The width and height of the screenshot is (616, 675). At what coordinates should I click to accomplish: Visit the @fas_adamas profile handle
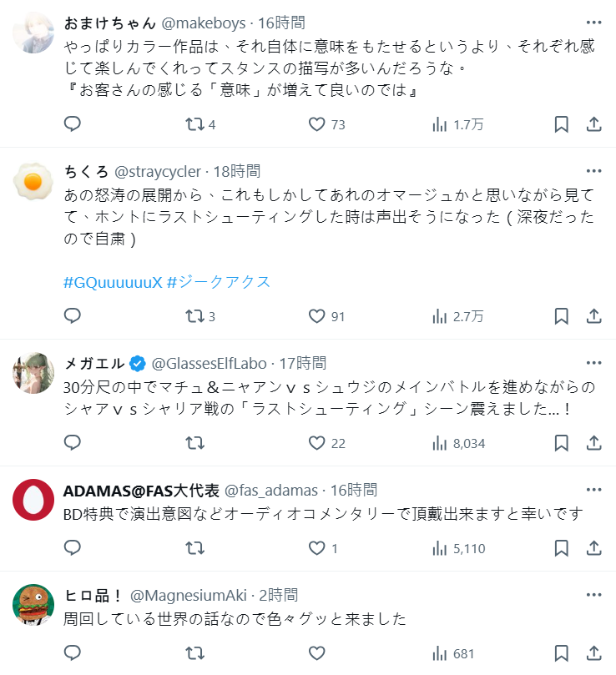click(x=272, y=490)
